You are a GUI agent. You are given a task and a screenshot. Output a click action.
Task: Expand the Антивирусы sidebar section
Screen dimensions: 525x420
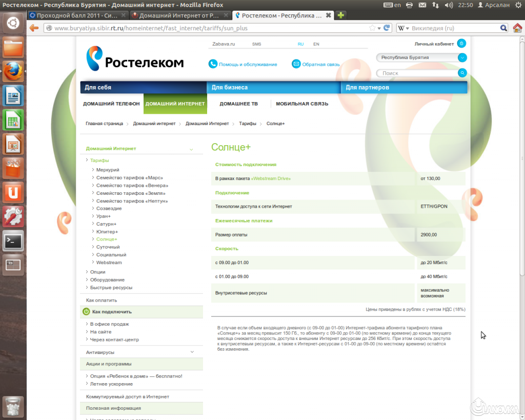click(x=192, y=352)
